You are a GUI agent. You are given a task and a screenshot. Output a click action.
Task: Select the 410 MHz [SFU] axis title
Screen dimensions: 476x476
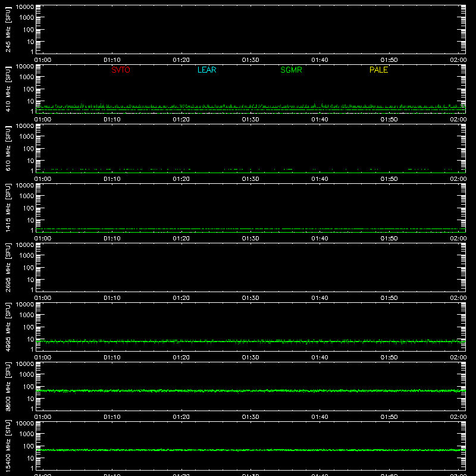(x=8, y=89)
